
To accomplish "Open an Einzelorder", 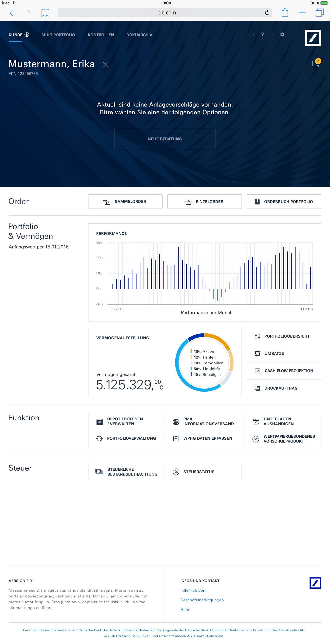I will [x=204, y=202].
